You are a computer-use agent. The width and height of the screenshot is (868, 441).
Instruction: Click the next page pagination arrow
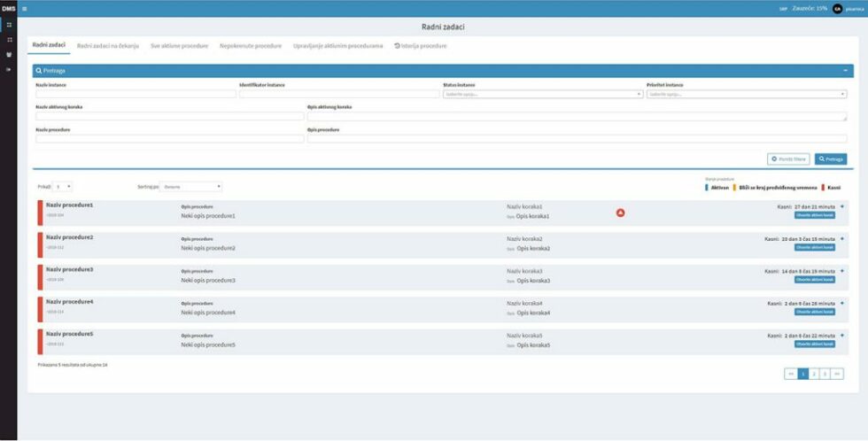(x=838, y=374)
